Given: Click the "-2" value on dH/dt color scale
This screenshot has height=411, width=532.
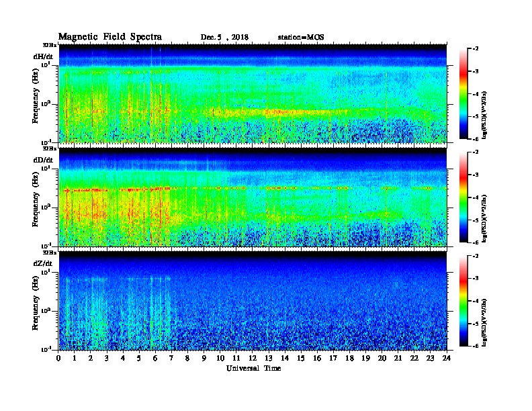Looking at the screenshot, I should 476,49.
